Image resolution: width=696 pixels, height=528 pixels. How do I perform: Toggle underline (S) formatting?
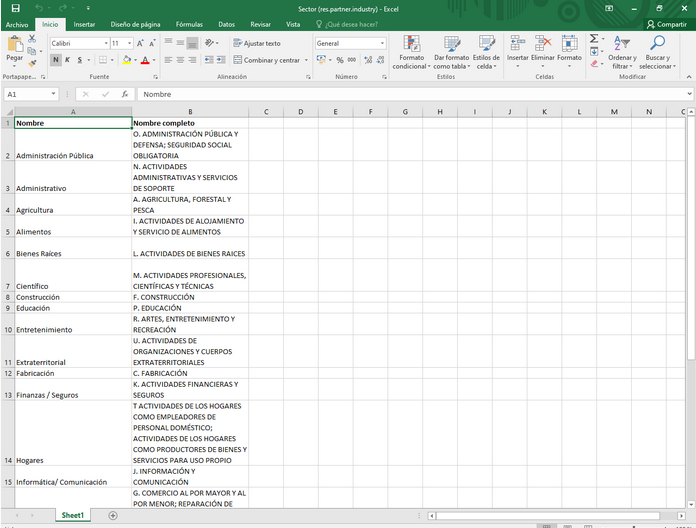pyautogui.click(x=79, y=60)
